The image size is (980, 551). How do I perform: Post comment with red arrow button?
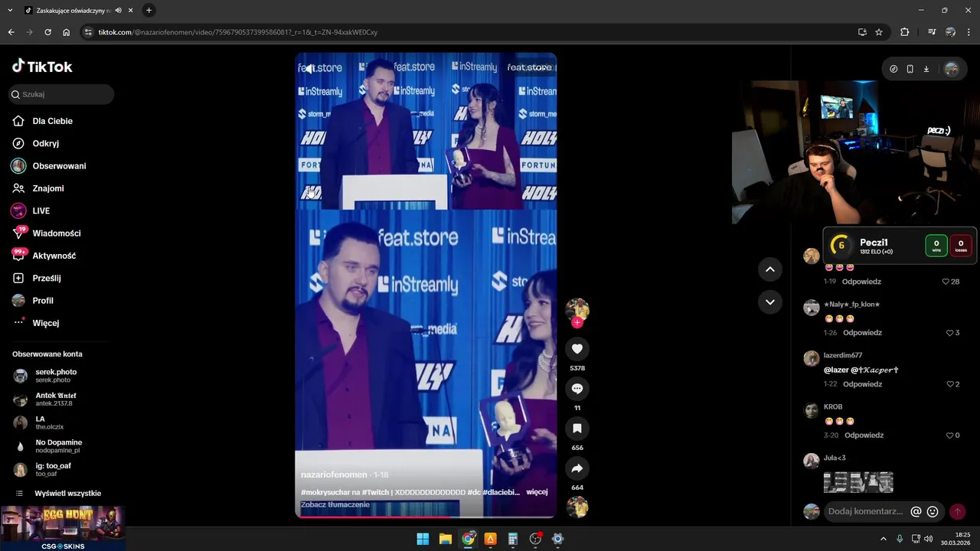click(957, 511)
